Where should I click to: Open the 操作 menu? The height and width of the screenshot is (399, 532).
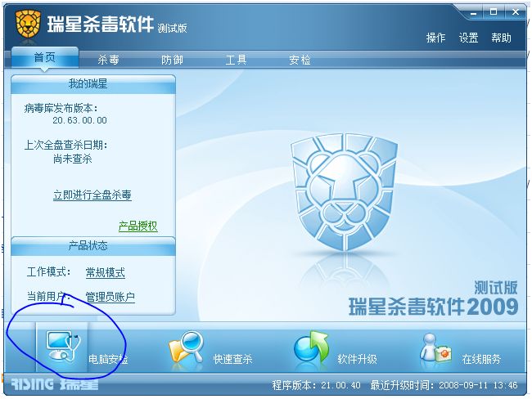(436, 38)
